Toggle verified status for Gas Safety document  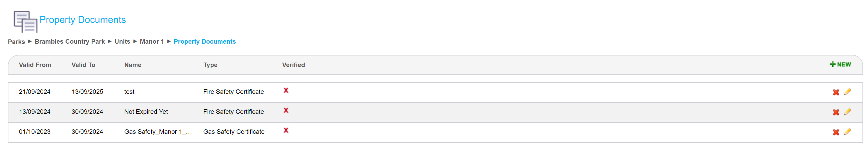point(286,130)
